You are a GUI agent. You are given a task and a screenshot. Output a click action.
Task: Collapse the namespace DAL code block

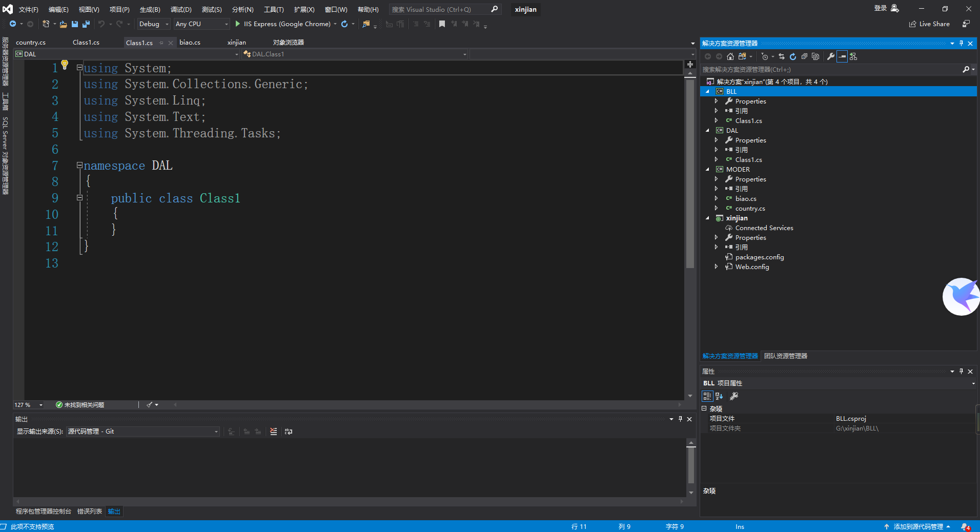79,165
